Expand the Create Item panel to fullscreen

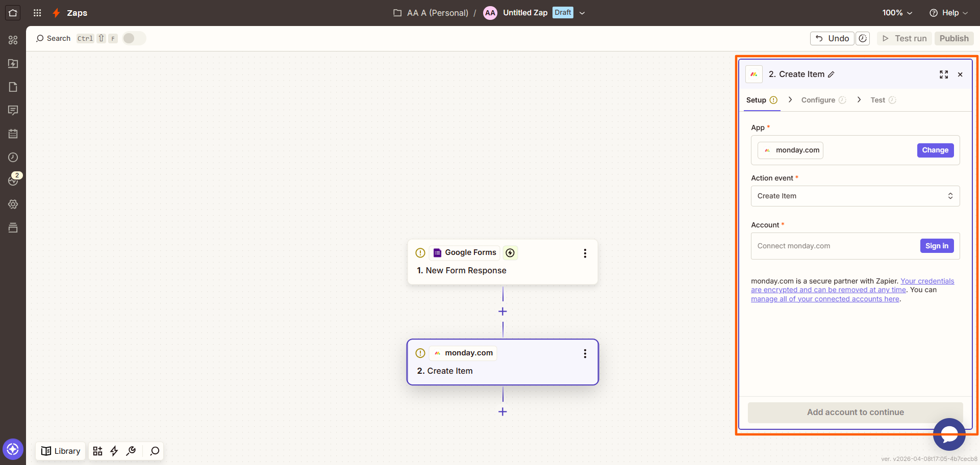click(x=944, y=74)
